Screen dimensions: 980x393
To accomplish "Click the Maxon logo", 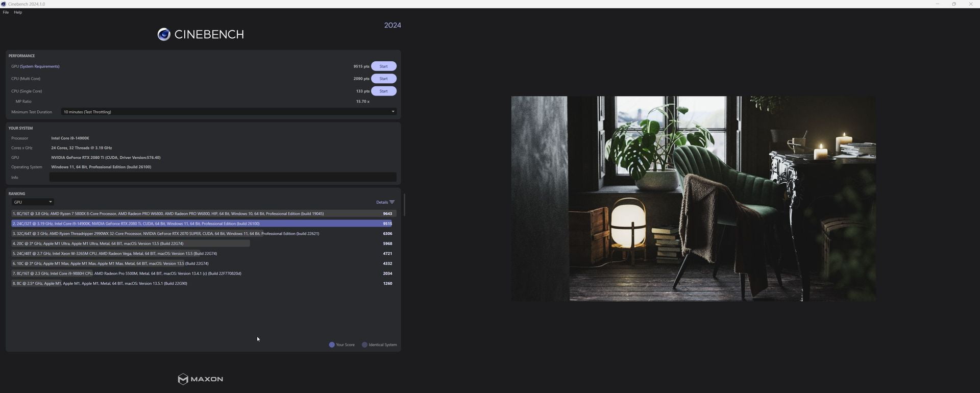I will click(x=200, y=379).
